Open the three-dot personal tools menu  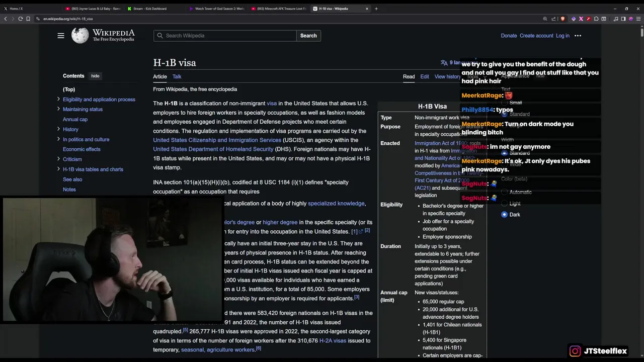click(578, 36)
